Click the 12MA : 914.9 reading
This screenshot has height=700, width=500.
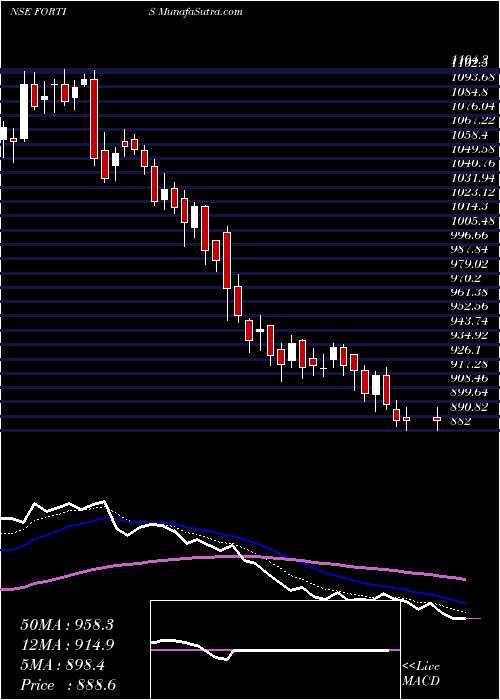[67, 645]
